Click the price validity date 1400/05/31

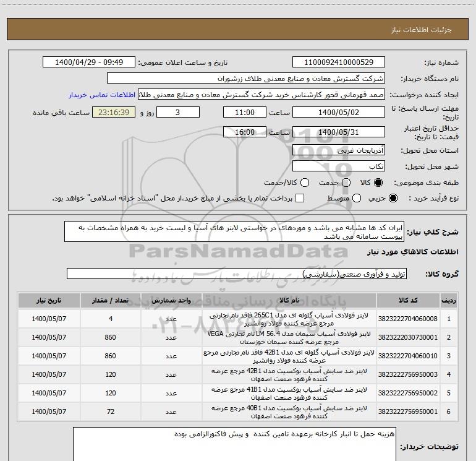(x=339, y=132)
